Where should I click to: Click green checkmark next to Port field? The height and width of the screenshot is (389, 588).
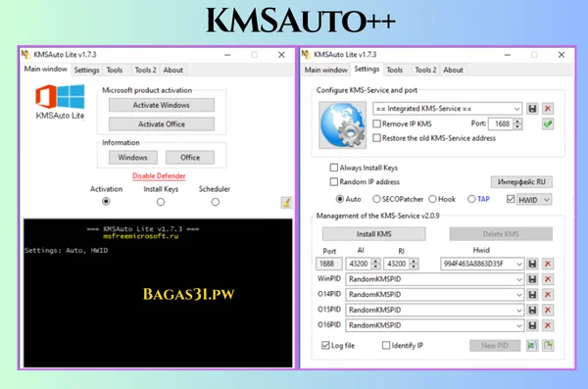coord(548,123)
